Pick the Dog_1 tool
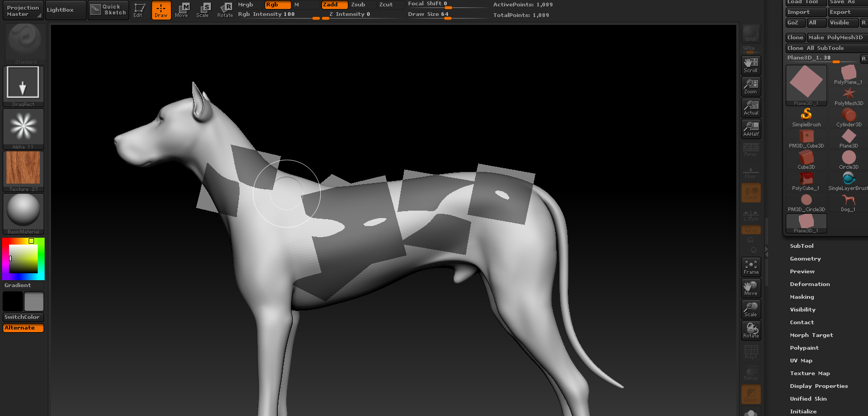Viewport: 868px width, 416px height. (848, 202)
